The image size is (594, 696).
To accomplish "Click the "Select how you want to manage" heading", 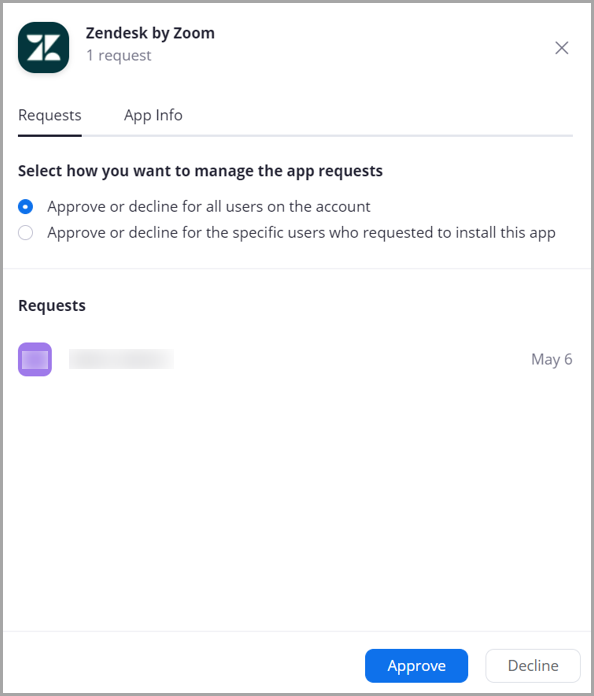I will tap(200, 171).
